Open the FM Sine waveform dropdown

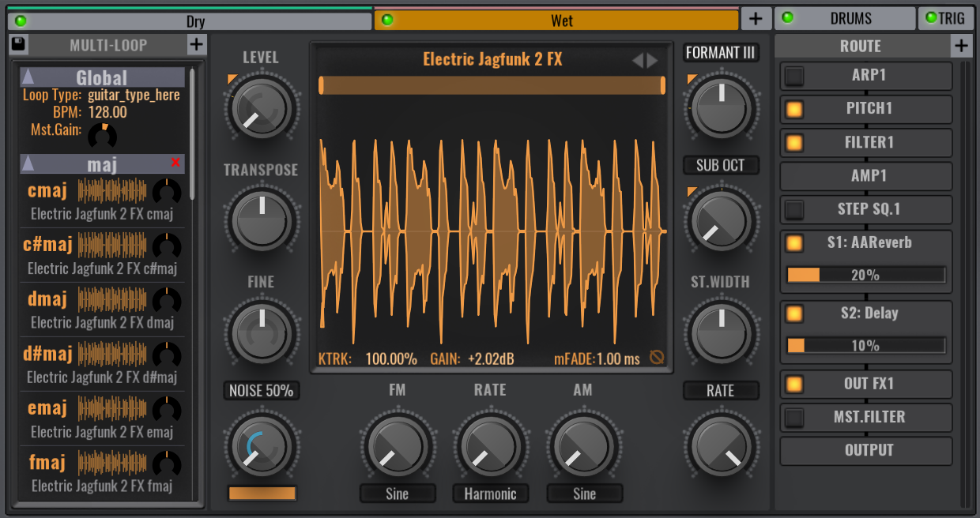(398, 494)
